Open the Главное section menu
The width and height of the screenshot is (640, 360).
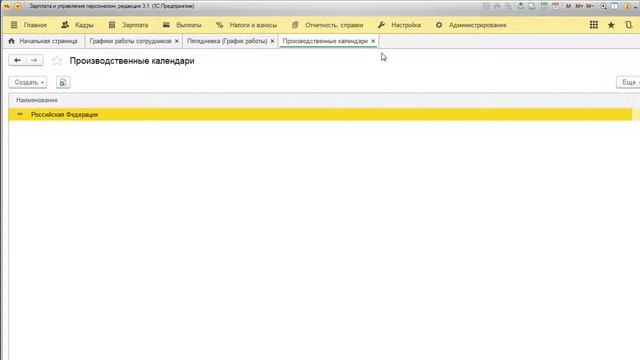point(29,25)
